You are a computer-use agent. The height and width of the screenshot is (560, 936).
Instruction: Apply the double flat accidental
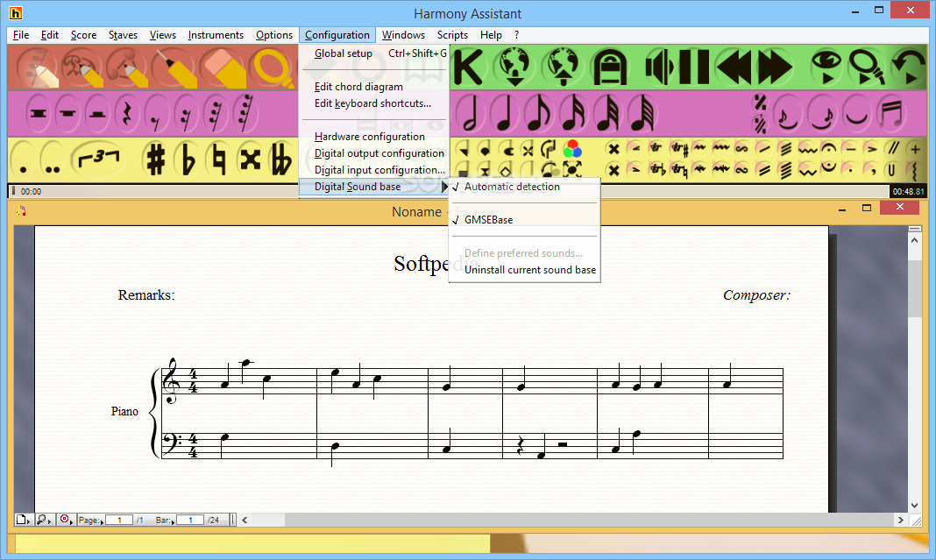(280, 160)
